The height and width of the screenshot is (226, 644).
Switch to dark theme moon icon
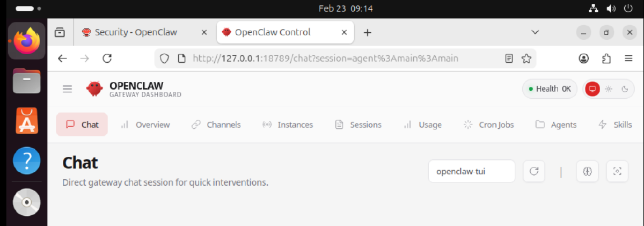coord(624,89)
